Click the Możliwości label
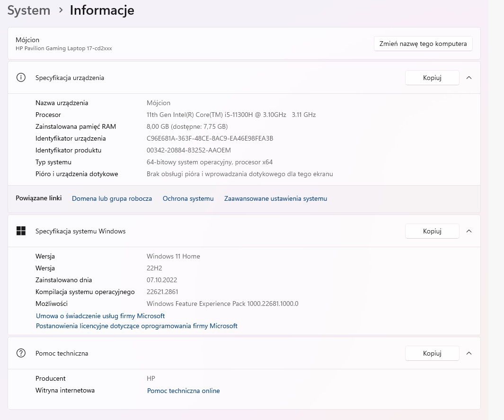This screenshot has width=504, height=420. (x=52, y=304)
